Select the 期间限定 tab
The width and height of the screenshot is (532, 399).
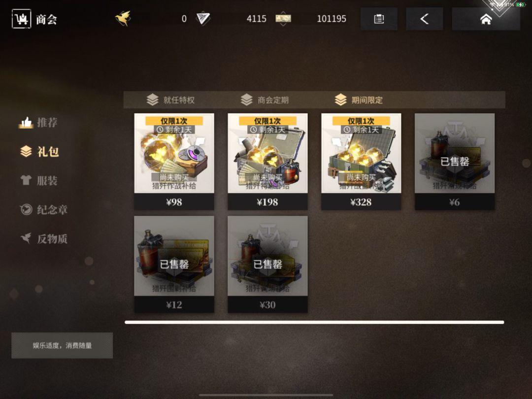pyautogui.click(x=359, y=100)
